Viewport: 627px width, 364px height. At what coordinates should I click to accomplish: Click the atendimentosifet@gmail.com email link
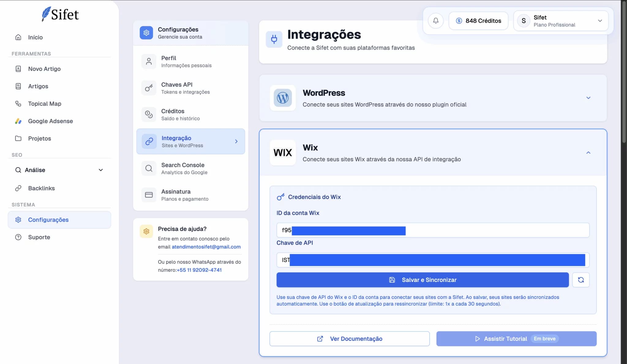click(206, 247)
